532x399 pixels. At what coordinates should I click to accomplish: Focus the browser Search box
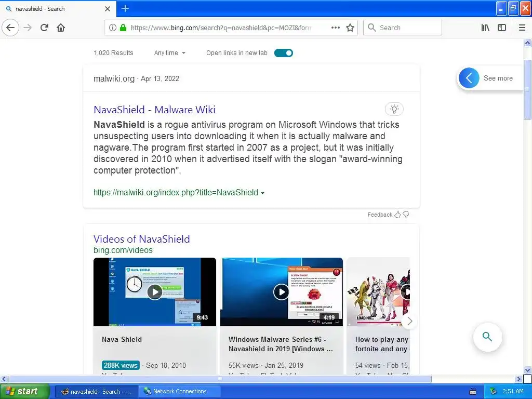tap(403, 28)
